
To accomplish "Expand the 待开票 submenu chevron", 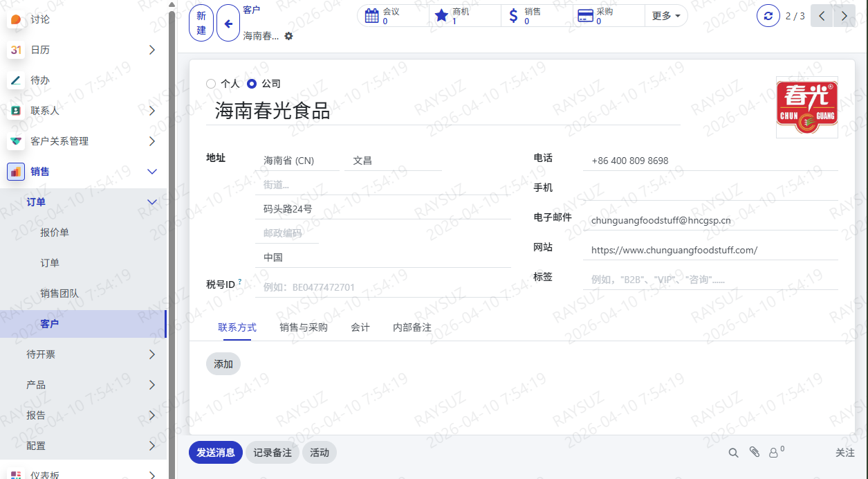I will click(152, 354).
